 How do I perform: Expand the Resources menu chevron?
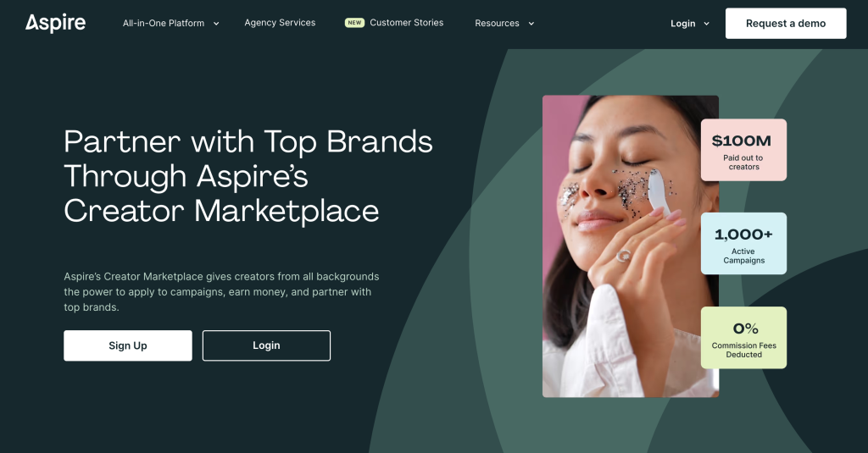(531, 24)
